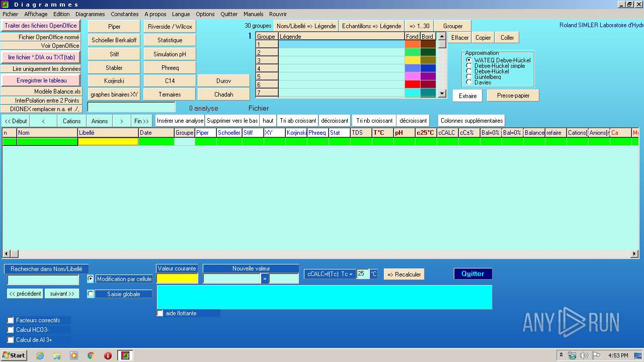This screenshot has width=644, height=362.
Task: Open the Options menu
Action: (205, 14)
